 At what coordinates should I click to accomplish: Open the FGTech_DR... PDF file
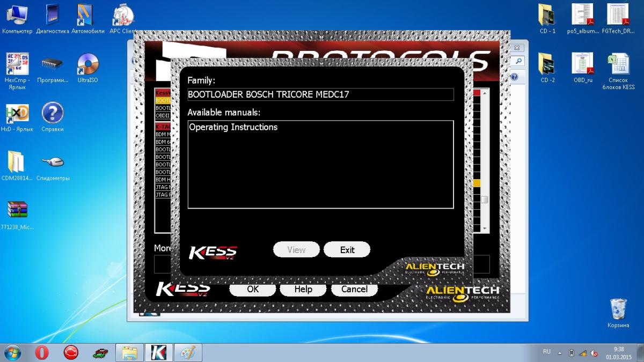(618, 19)
